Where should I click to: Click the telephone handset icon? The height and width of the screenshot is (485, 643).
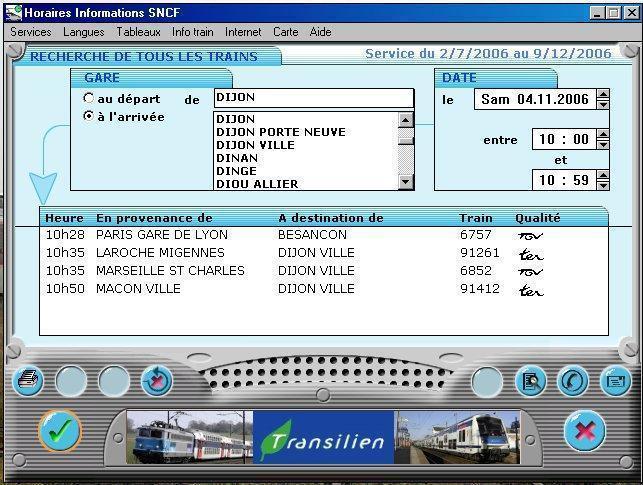[x=572, y=380]
